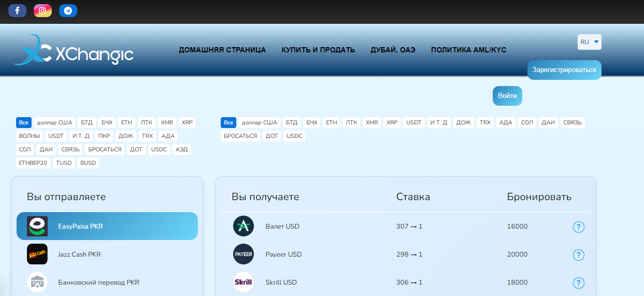This screenshot has width=644, height=296.
Task: Filter send currencies by ПКР
Action: tap(104, 136)
